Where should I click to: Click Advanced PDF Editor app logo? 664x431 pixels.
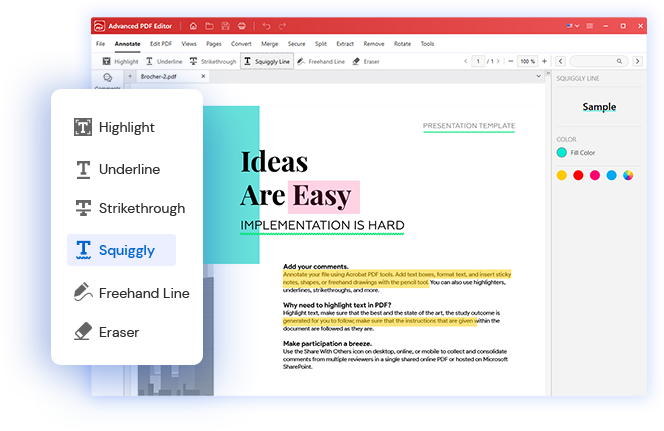click(100, 26)
